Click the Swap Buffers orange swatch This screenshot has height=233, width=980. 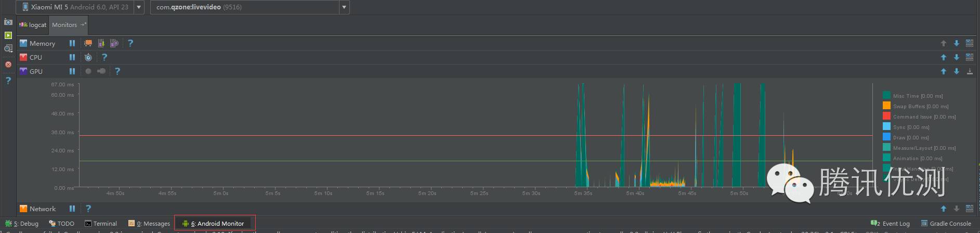[x=886, y=106]
